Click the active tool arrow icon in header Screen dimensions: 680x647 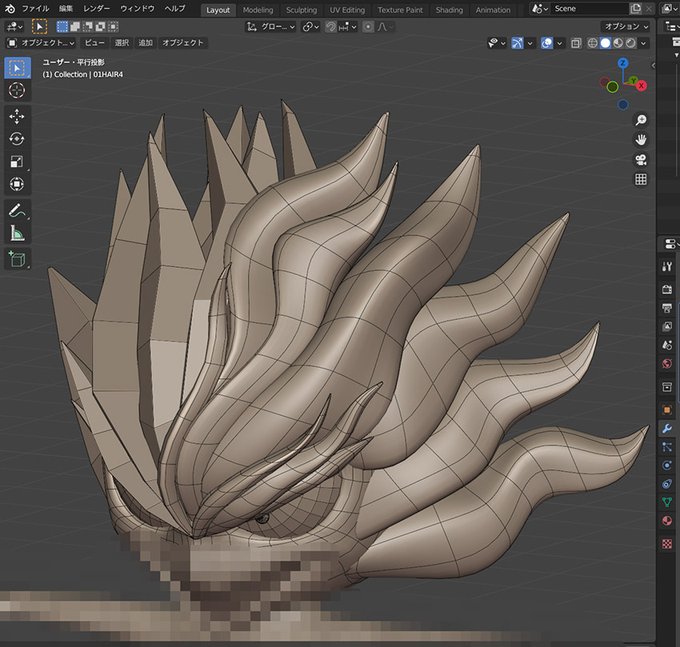pos(39,27)
